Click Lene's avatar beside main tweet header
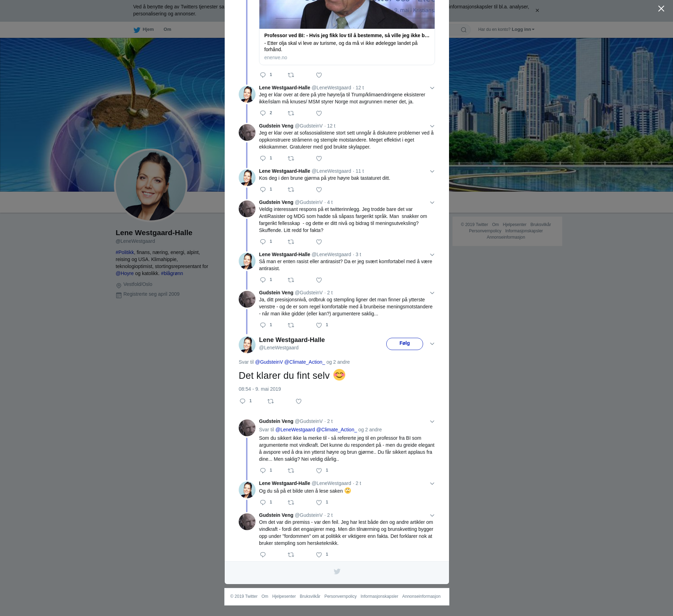 247,345
